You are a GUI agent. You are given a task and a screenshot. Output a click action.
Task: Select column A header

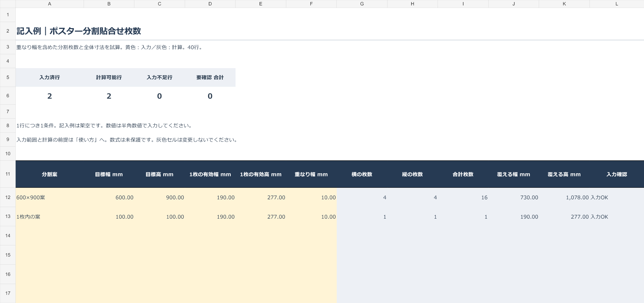pos(49,4)
